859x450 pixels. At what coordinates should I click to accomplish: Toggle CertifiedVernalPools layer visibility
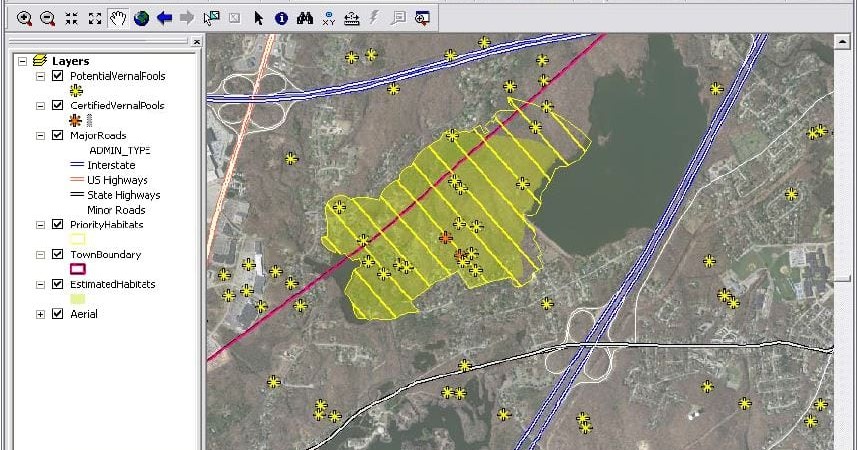[x=57, y=105]
